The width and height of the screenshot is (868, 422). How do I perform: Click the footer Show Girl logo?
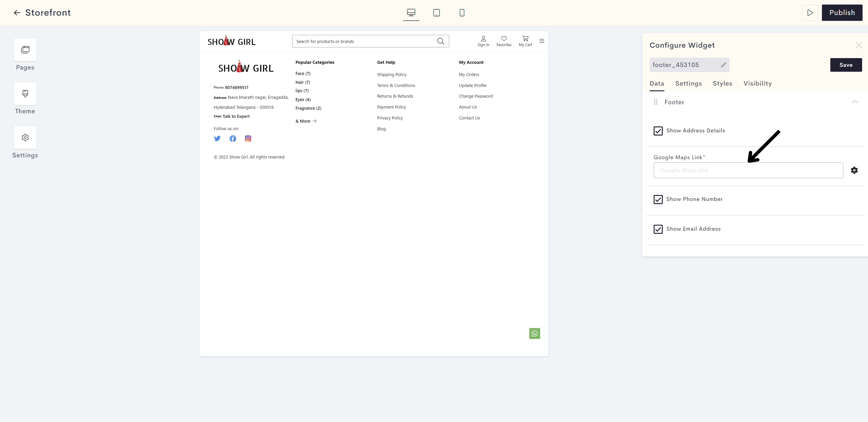(246, 67)
